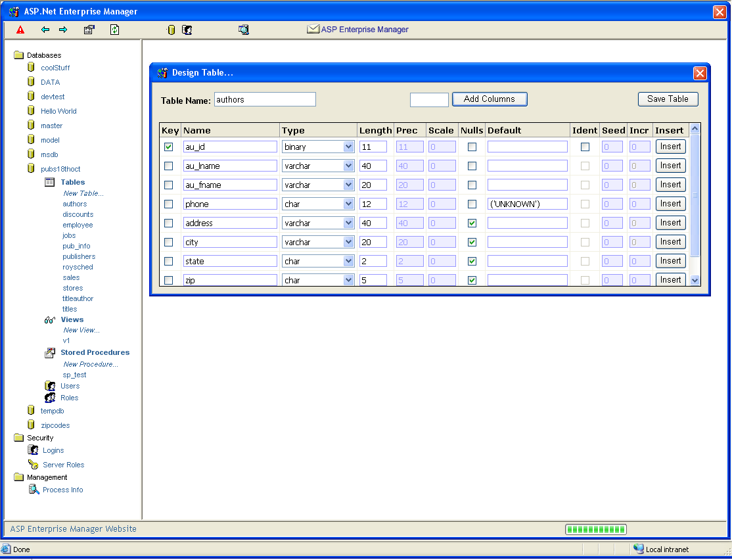Image resolution: width=732 pixels, height=560 pixels.
Task: Click the Views eyeglasses icon
Action: pyautogui.click(x=50, y=320)
